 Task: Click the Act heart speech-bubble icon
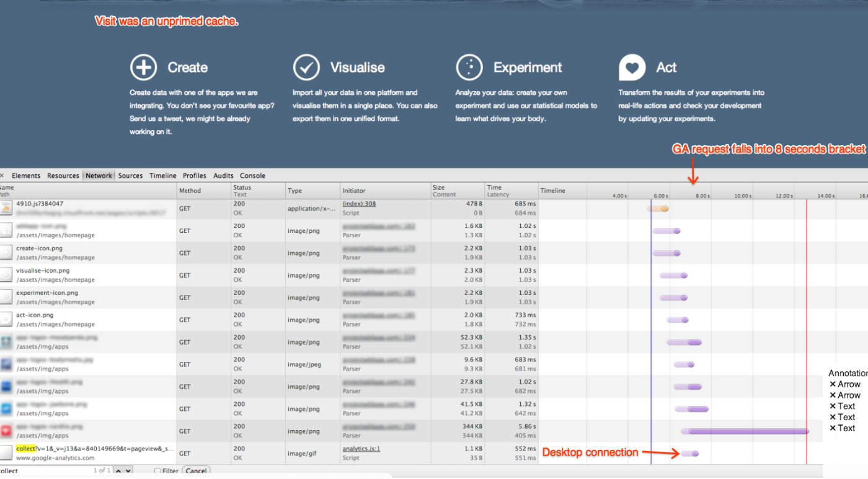[632, 68]
